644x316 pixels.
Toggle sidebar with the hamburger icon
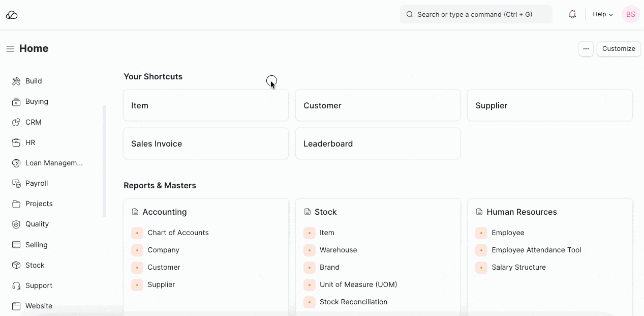pyautogui.click(x=10, y=49)
